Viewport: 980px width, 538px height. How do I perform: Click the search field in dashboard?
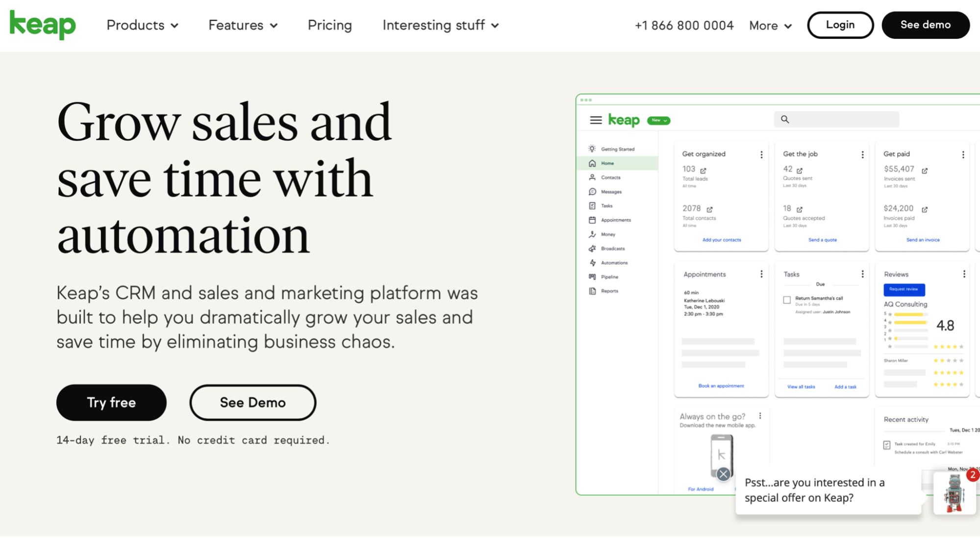click(836, 119)
